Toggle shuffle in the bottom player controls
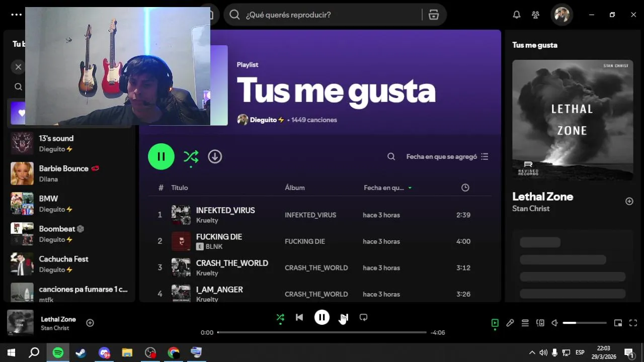Image resolution: width=644 pixels, height=362 pixels. [280, 317]
